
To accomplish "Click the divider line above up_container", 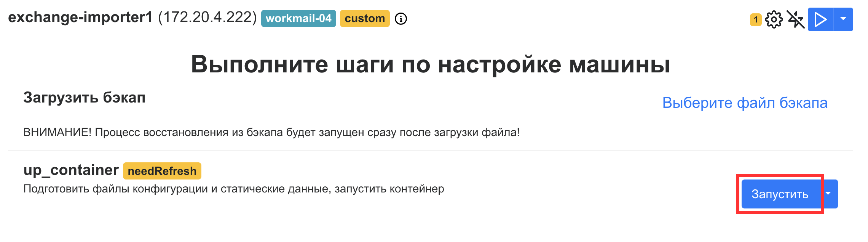I will point(430,151).
